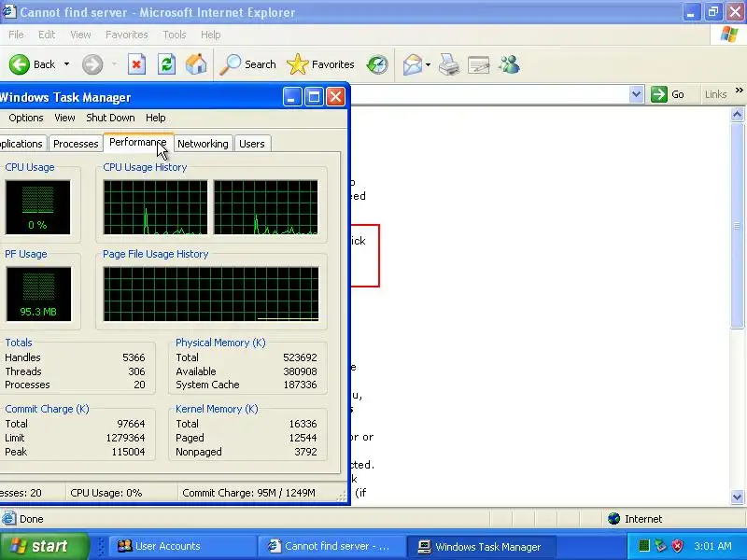Open the Back history dropdown arrow
This screenshot has height=560, width=747.
pyautogui.click(x=66, y=64)
